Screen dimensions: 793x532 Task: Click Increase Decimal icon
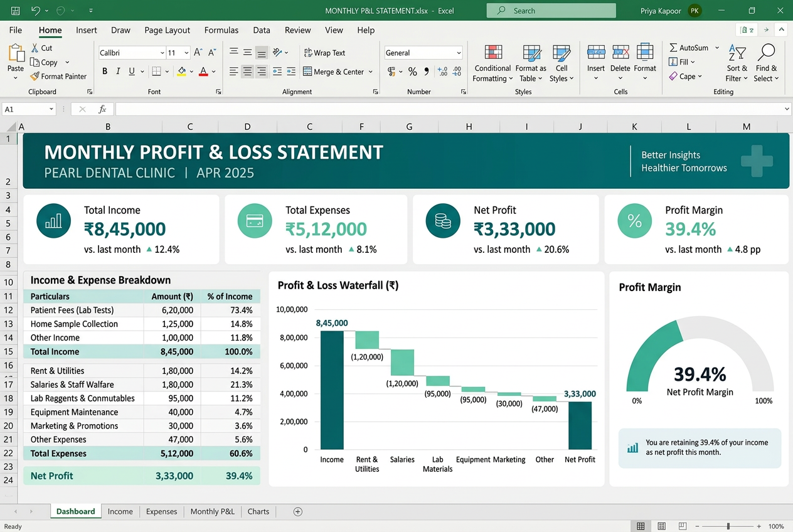point(442,72)
